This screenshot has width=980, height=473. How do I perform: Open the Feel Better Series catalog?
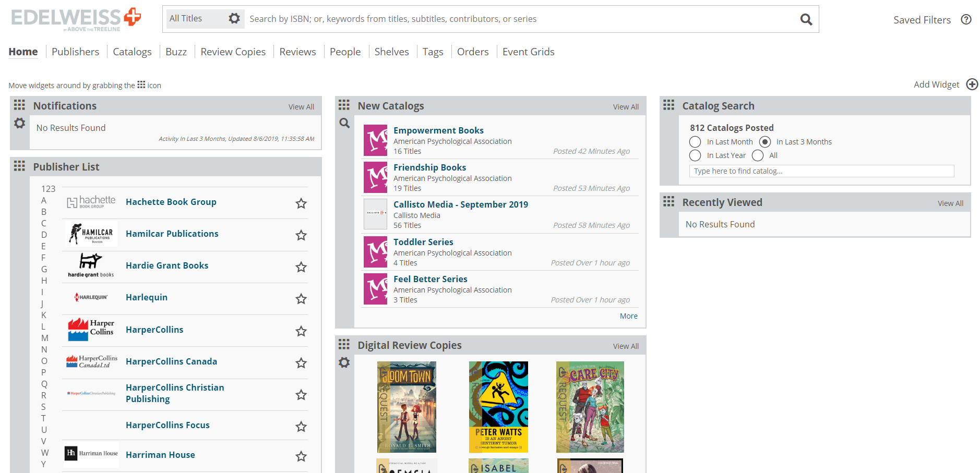pyautogui.click(x=430, y=279)
